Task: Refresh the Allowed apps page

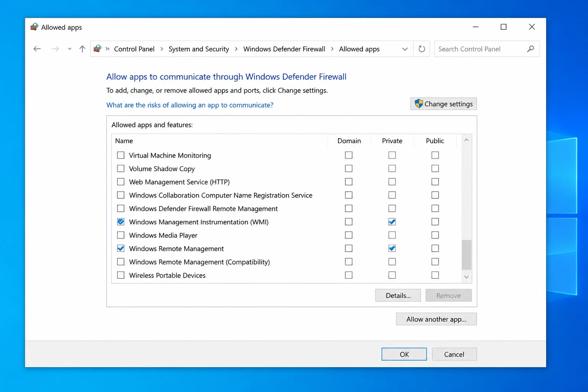Action: pyautogui.click(x=422, y=49)
